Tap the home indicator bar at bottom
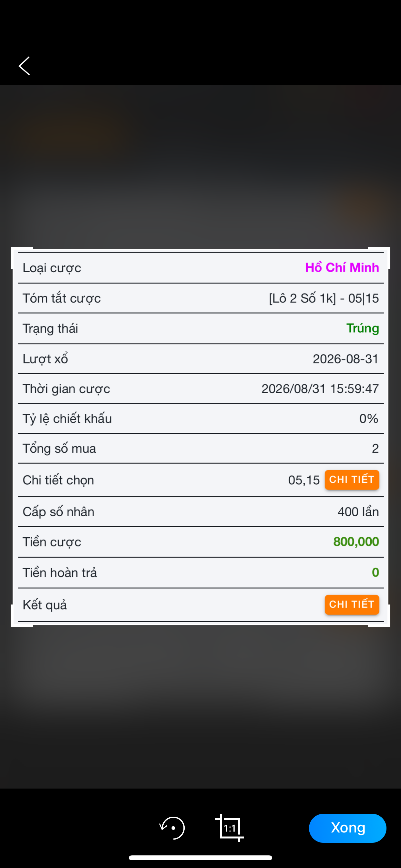 click(x=200, y=858)
